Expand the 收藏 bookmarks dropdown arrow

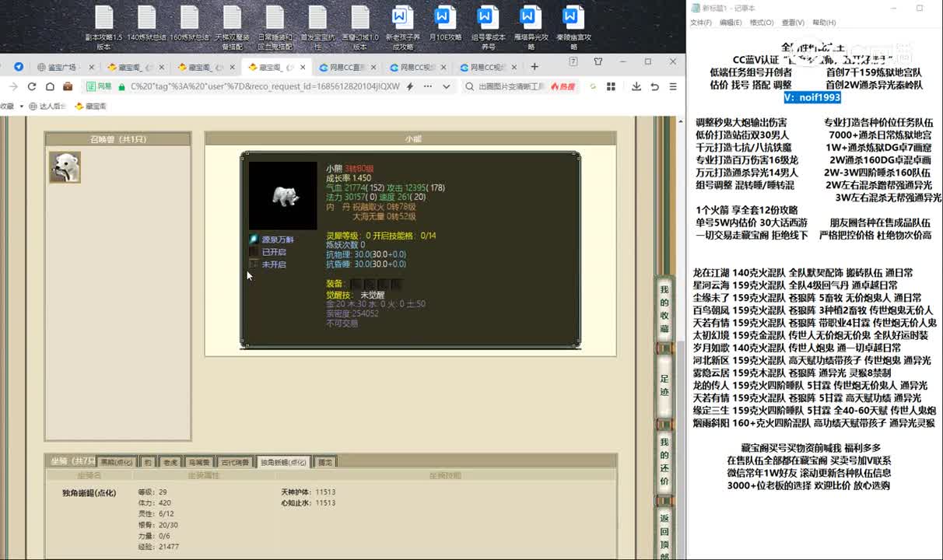[20, 107]
